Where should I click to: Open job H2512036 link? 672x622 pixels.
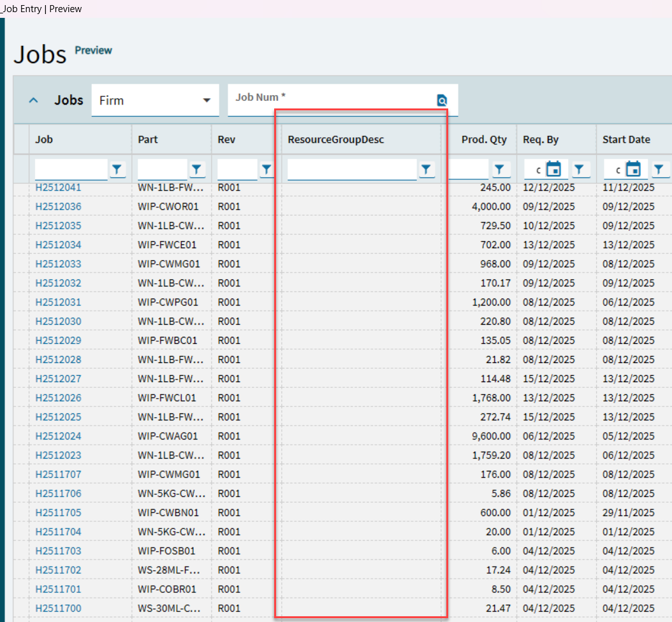click(58, 207)
